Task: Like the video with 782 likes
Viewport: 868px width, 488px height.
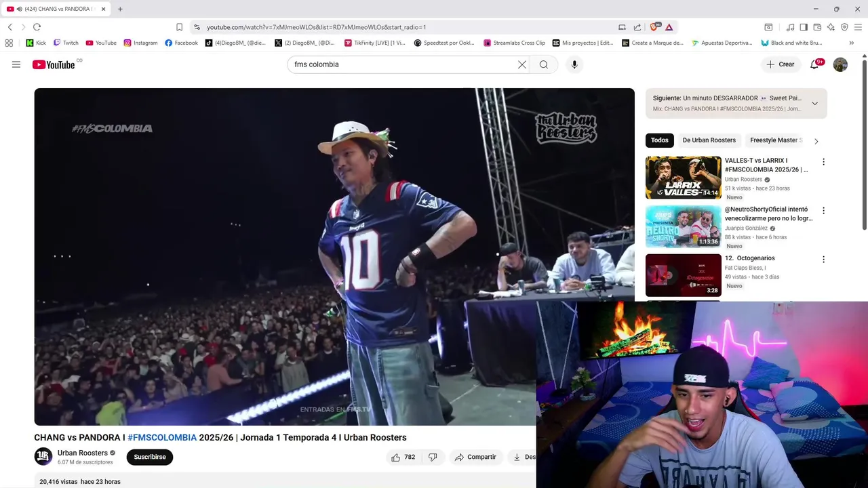Action: (403, 457)
